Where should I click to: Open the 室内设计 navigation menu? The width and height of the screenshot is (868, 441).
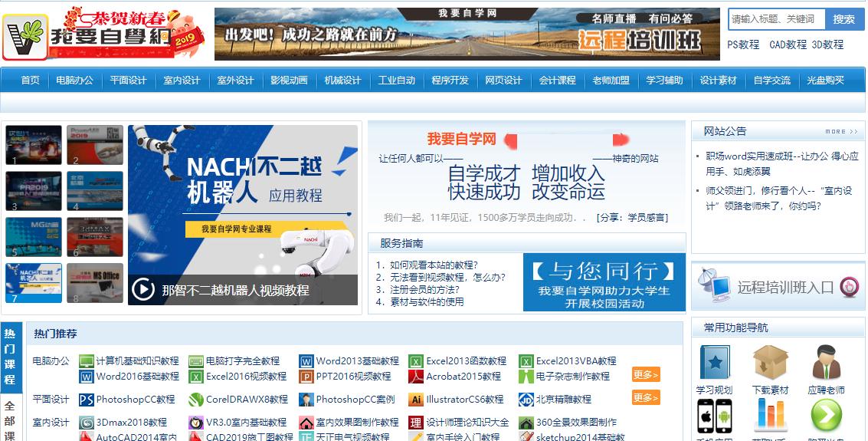coord(182,81)
